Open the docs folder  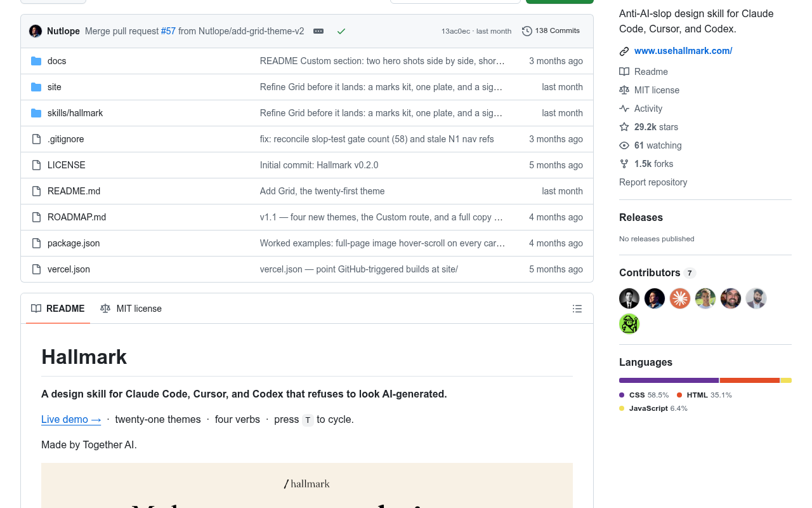pyautogui.click(x=56, y=61)
